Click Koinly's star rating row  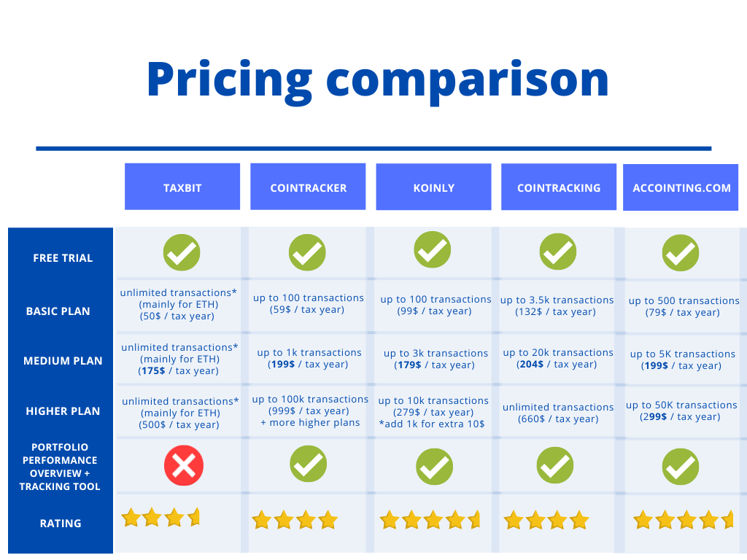pos(430,520)
